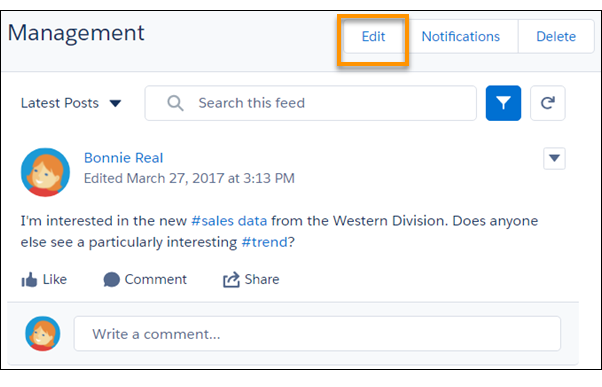
Task: Click Bonnie Real's avatar on the post
Action: click(x=45, y=172)
